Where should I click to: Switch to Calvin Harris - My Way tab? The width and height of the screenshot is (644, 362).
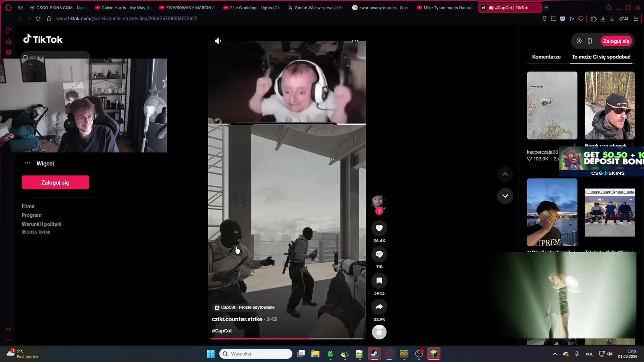pos(123,8)
